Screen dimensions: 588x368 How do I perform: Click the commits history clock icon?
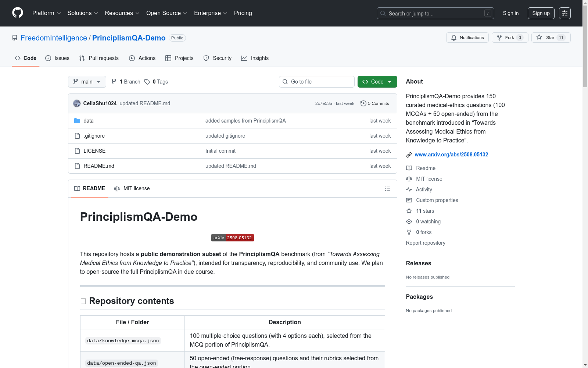[363, 103]
